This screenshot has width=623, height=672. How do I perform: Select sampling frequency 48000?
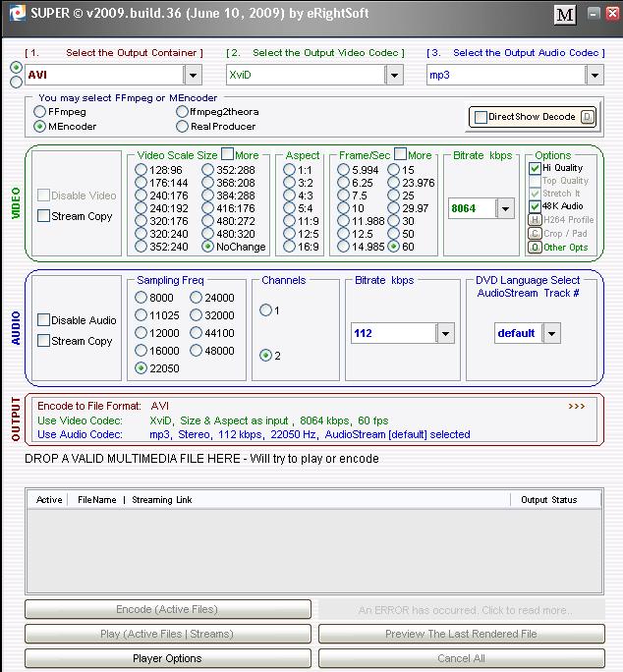click(x=196, y=351)
